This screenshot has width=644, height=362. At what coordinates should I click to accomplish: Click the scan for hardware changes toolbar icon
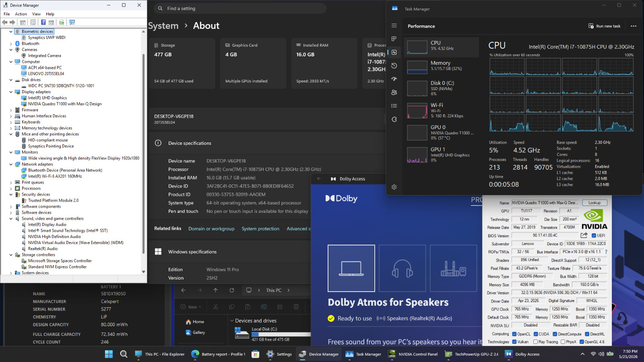pos(72,22)
